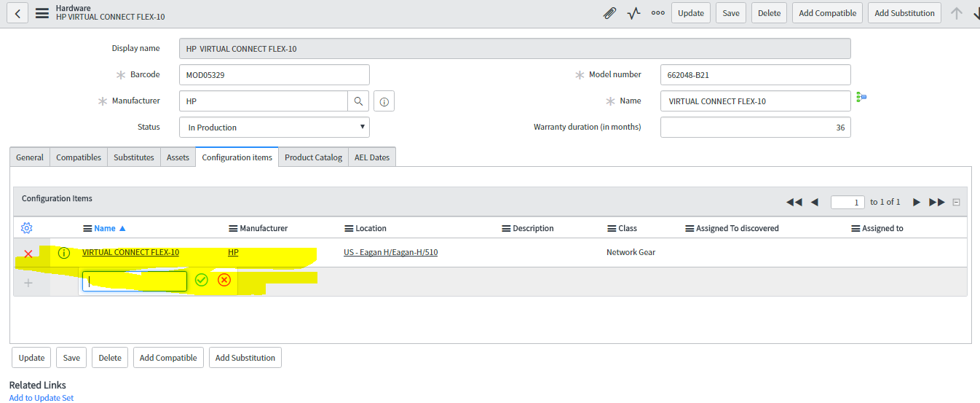980x403 pixels.
Task: Focus the Name input field
Action: tap(756, 101)
